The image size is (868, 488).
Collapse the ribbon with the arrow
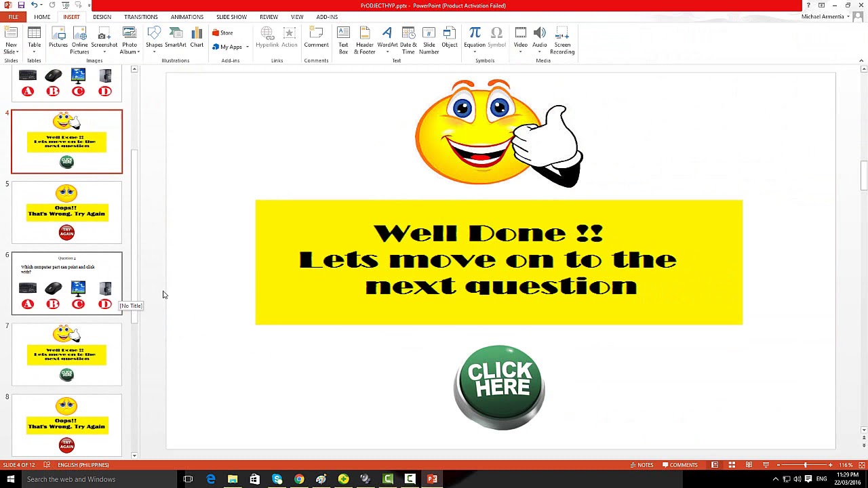pos(861,61)
